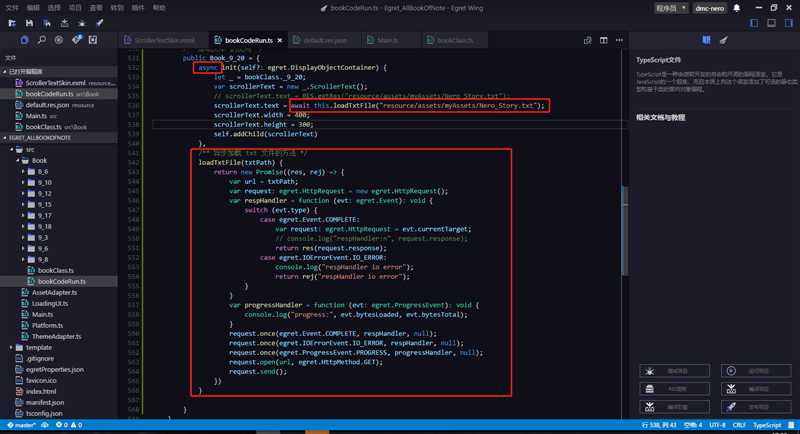Open AssetAdapter.ts in the file tree
This screenshot has width=800, height=434.
point(54,292)
